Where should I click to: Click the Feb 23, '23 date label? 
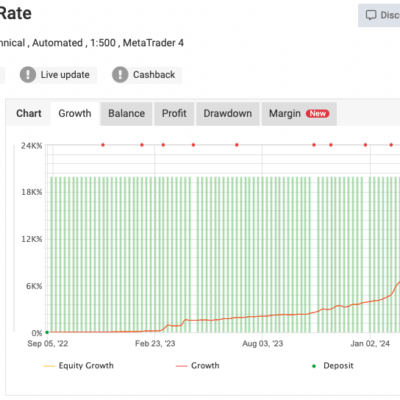pyautogui.click(x=155, y=343)
